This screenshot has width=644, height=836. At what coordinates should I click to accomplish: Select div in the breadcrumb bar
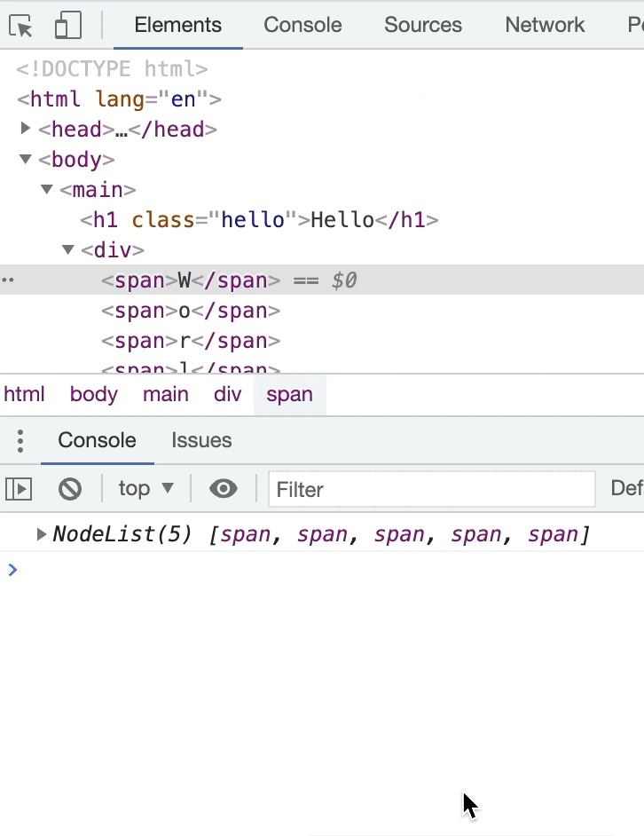click(228, 395)
